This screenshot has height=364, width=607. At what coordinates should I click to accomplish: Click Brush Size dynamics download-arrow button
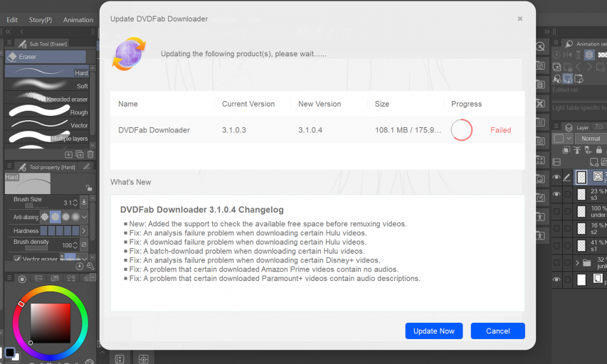[x=84, y=202]
